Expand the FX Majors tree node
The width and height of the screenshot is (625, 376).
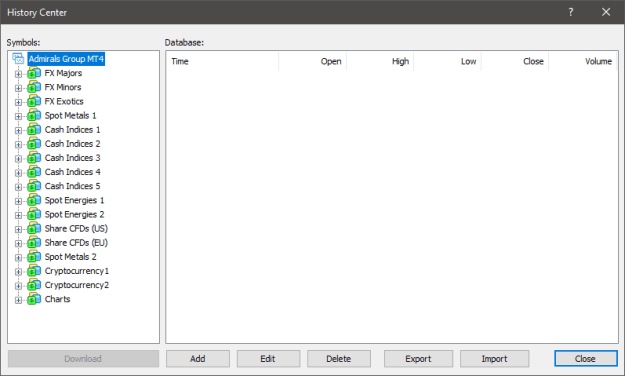click(x=18, y=74)
